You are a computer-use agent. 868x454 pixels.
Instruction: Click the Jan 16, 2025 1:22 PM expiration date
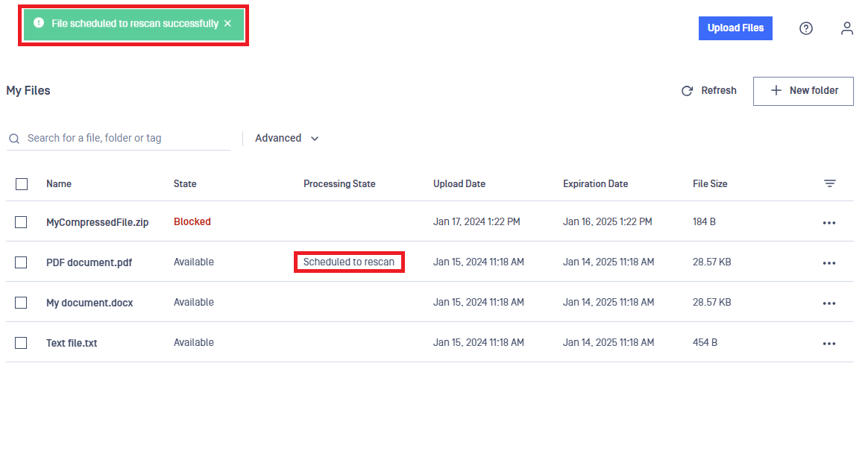click(x=607, y=222)
